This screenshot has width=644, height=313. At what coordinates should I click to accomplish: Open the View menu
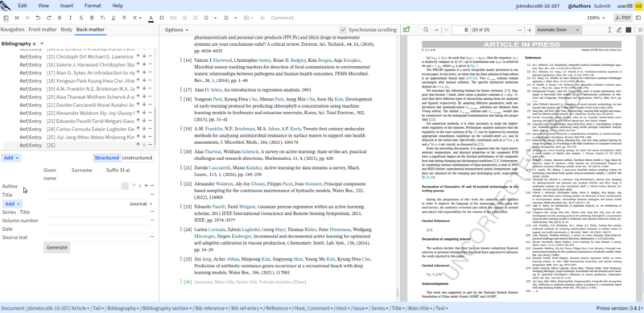pyautogui.click(x=43, y=6)
